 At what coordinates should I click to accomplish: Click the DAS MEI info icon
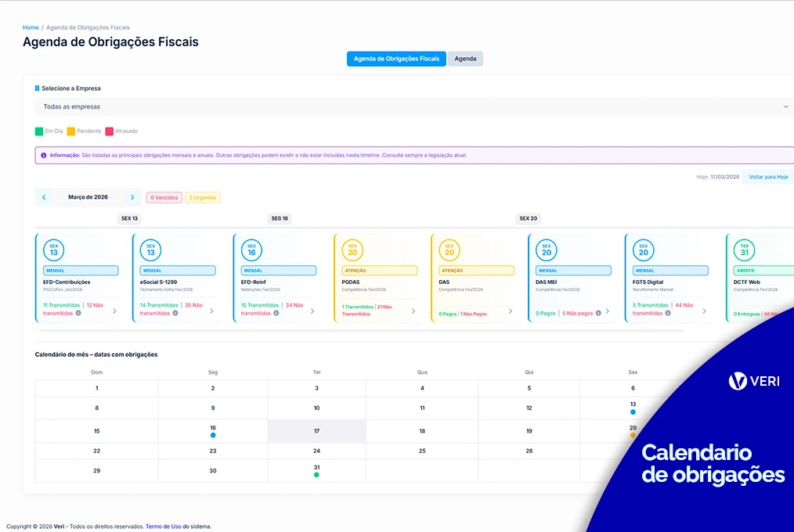point(598,313)
